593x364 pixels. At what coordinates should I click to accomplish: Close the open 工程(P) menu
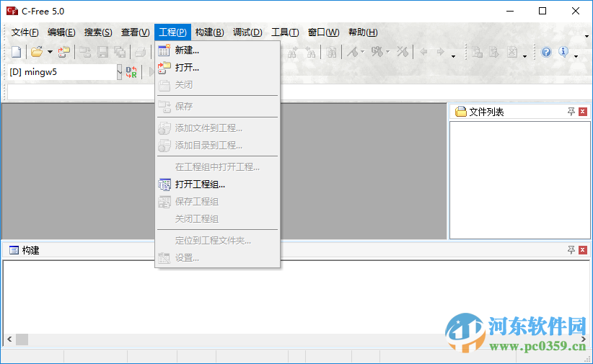(x=173, y=32)
